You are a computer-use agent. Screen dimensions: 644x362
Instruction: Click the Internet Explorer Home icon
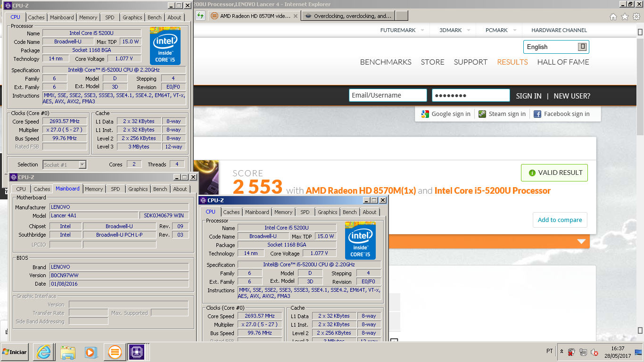(613, 17)
